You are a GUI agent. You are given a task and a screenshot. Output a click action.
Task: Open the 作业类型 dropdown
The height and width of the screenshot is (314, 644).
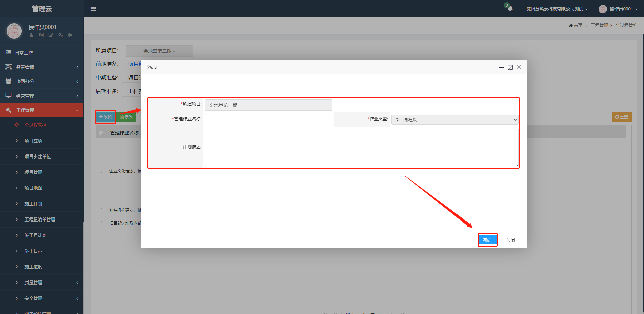click(455, 120)
